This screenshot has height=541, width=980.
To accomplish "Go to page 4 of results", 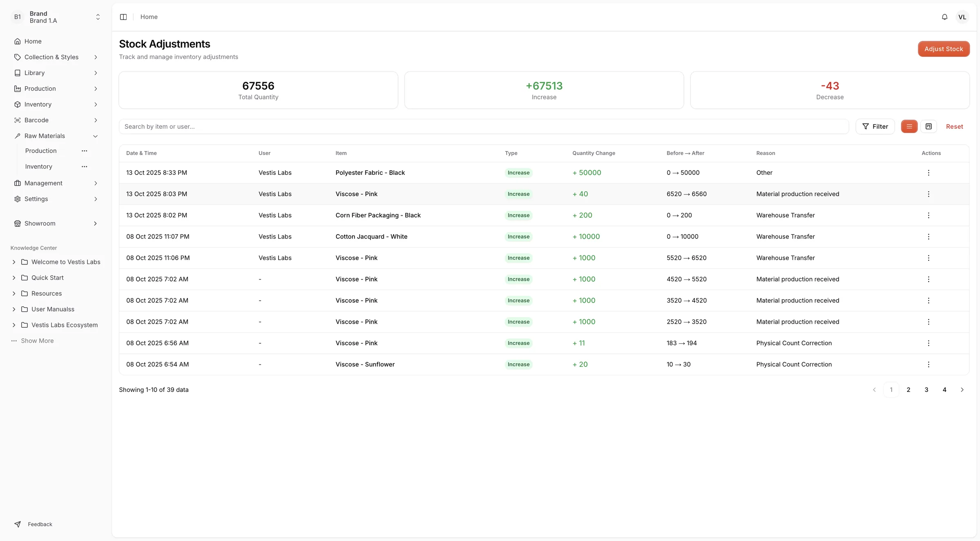I will (x=944, y=390).
